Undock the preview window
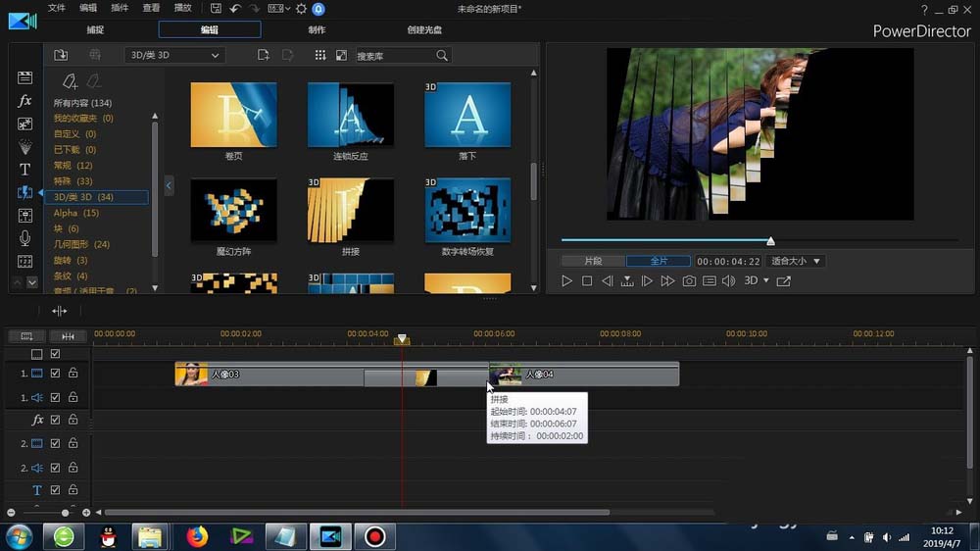Screen dimensions: 980x551 pos(783,281)
